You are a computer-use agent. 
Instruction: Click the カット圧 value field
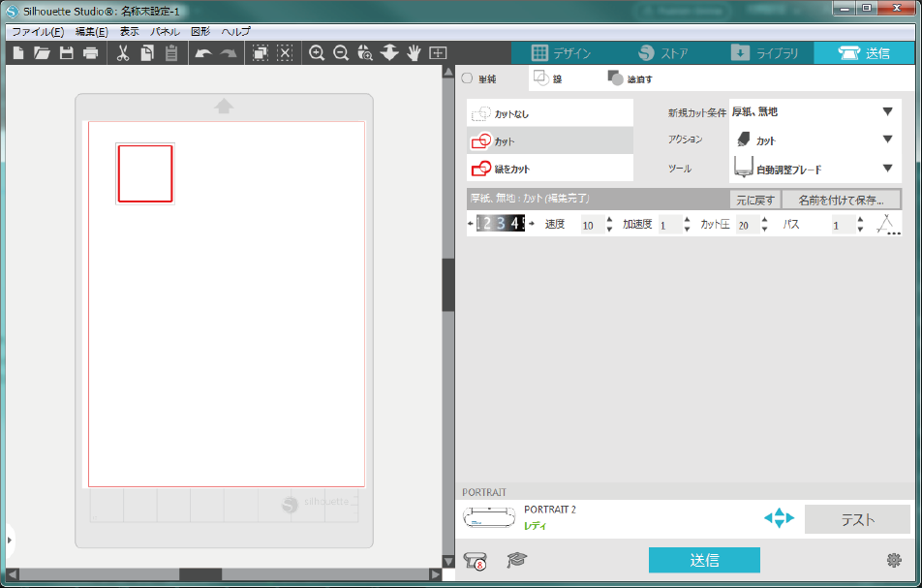click(747, 225)
